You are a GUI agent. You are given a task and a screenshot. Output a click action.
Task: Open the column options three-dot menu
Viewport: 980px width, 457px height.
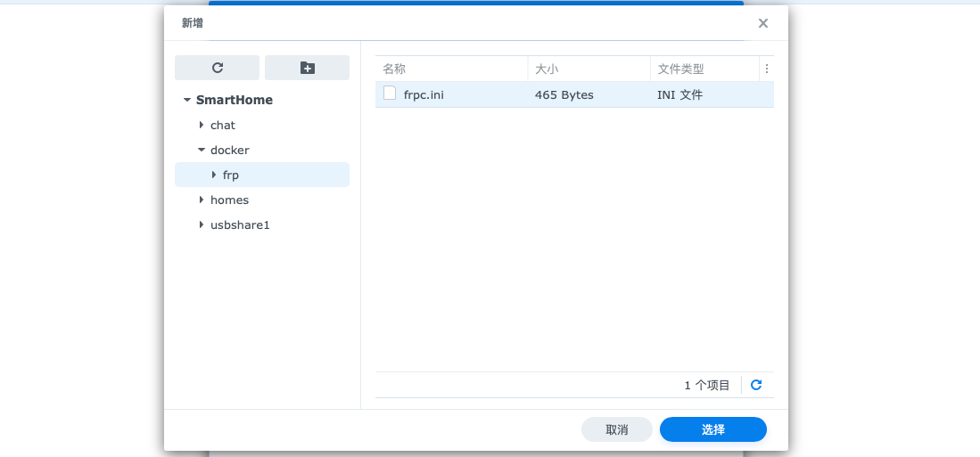[766, 69]
